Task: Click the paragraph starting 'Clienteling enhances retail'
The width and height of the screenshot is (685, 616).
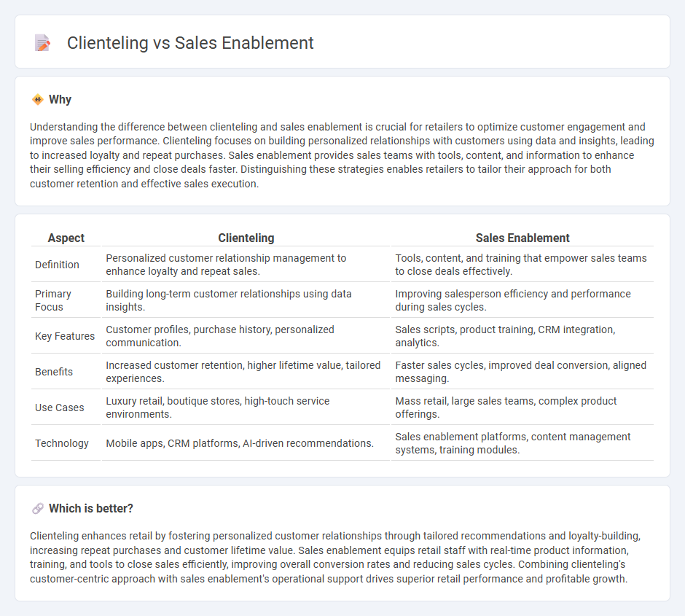Action: (335, 557)
